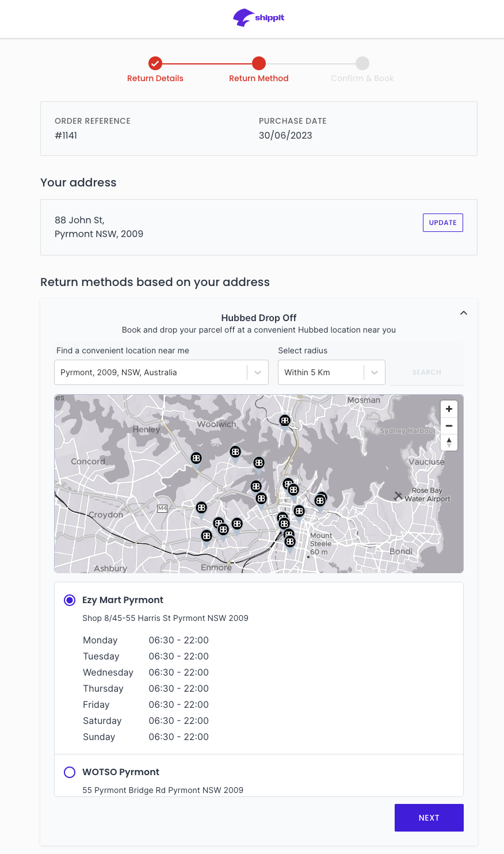
Task: Click the Rose Bay Water Airport icon
Action: coord(398,495)
